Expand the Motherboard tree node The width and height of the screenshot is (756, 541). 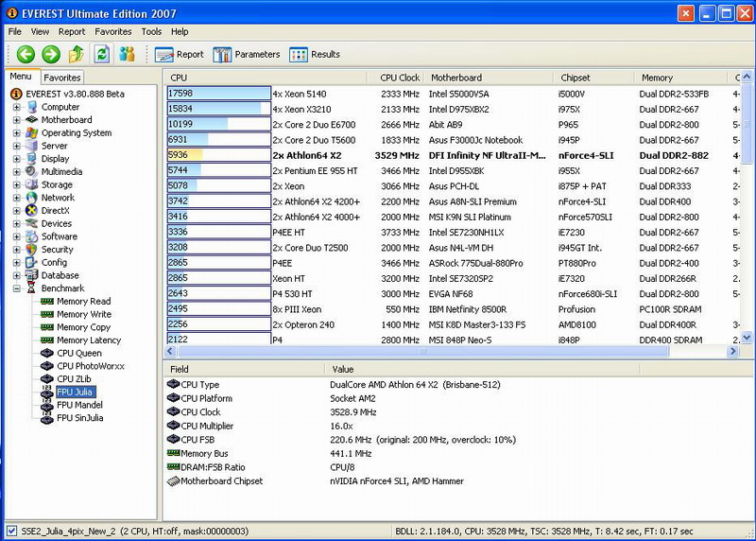pos(17,120)
